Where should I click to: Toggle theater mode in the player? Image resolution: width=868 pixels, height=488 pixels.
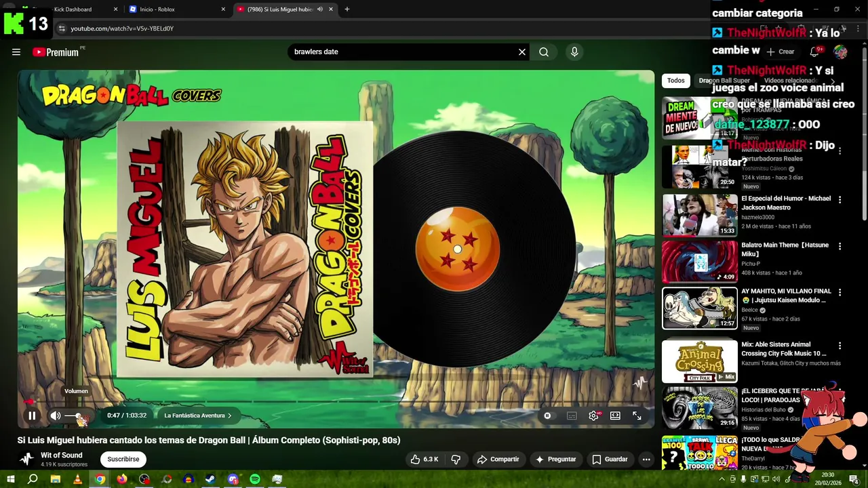pyautogui.click(x=615, y=415)
